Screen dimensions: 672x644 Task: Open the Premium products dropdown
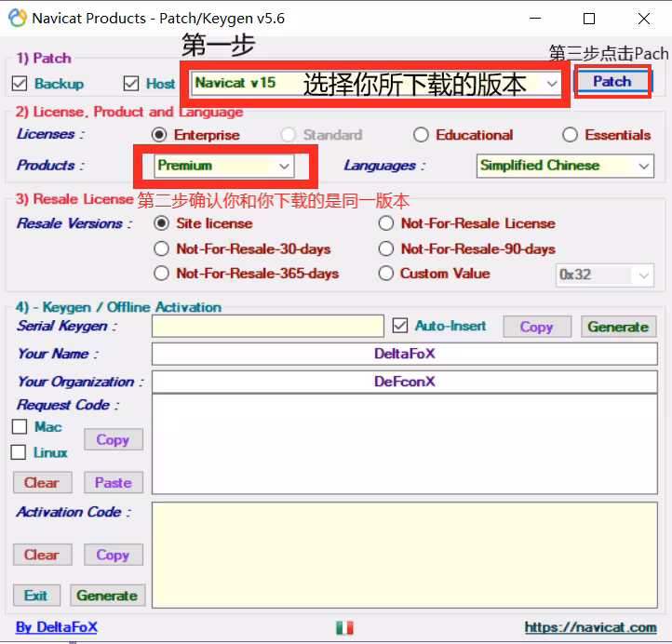(x=224, y=166)
